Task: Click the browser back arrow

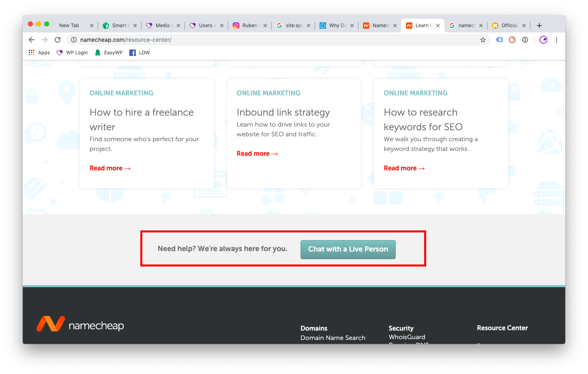Action: click(32, 40)
